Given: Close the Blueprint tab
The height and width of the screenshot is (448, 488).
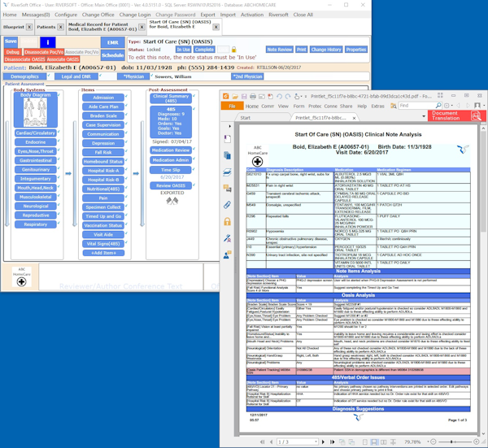Looking at the screenshot, I should [x=29, y=27].
